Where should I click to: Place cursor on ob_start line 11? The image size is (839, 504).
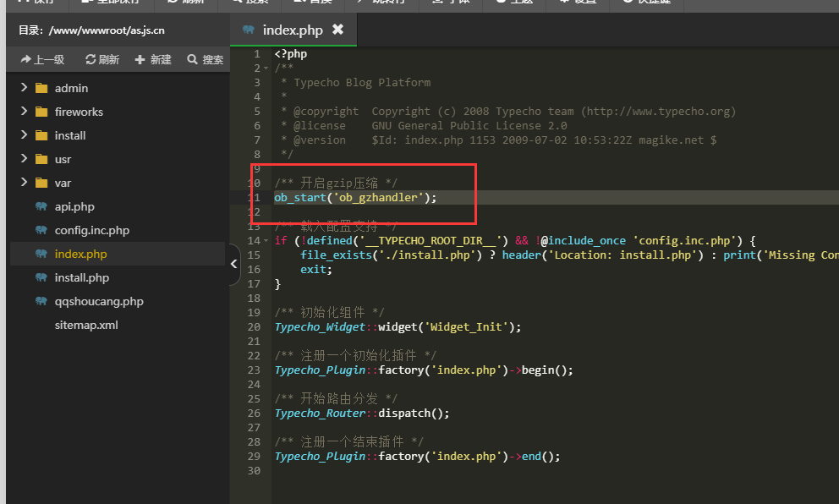click(355, 198)
